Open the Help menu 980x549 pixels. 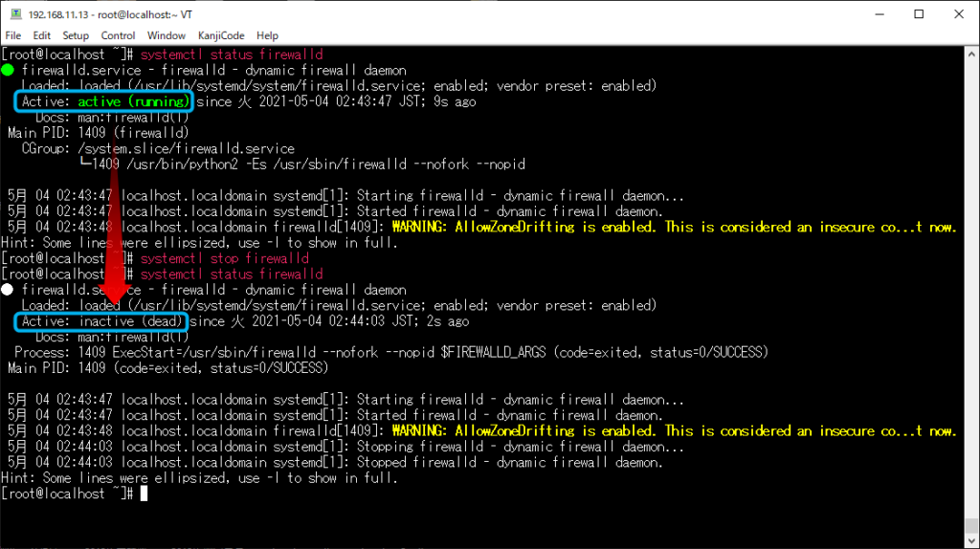[x=267, y=35]
